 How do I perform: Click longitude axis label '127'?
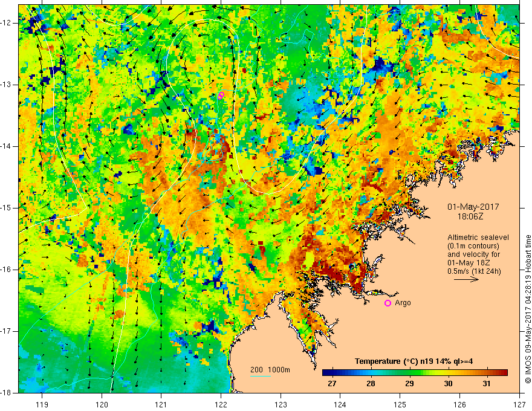click(519, 404)
